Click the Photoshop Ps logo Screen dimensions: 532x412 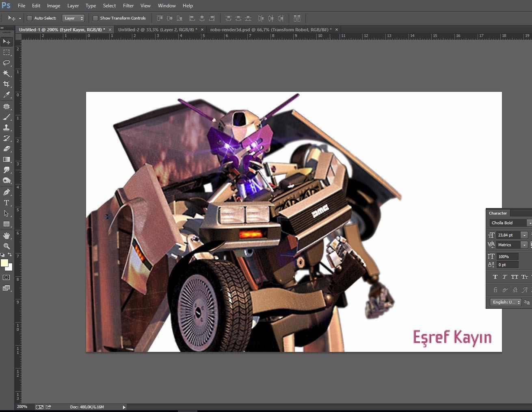pos(6,6)
